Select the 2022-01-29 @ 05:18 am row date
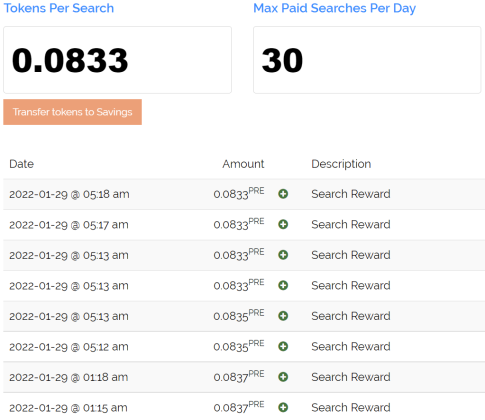 click(69, 194)
